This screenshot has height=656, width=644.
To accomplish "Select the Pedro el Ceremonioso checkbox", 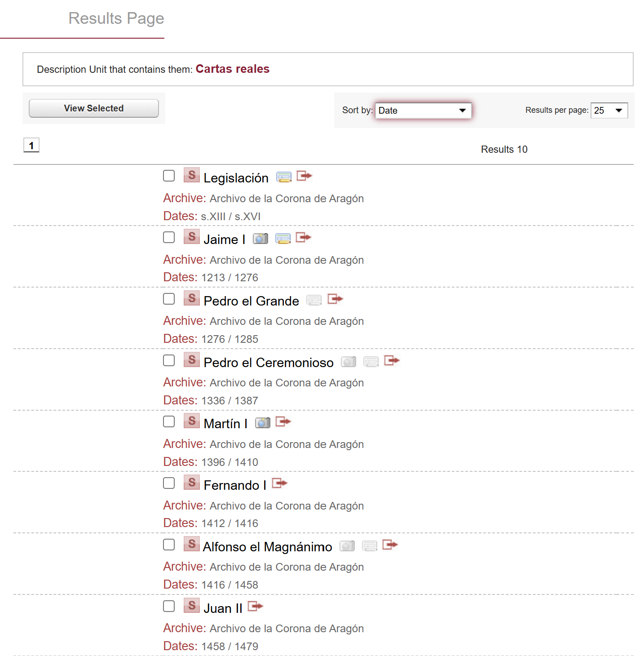I will pos(169,360).
